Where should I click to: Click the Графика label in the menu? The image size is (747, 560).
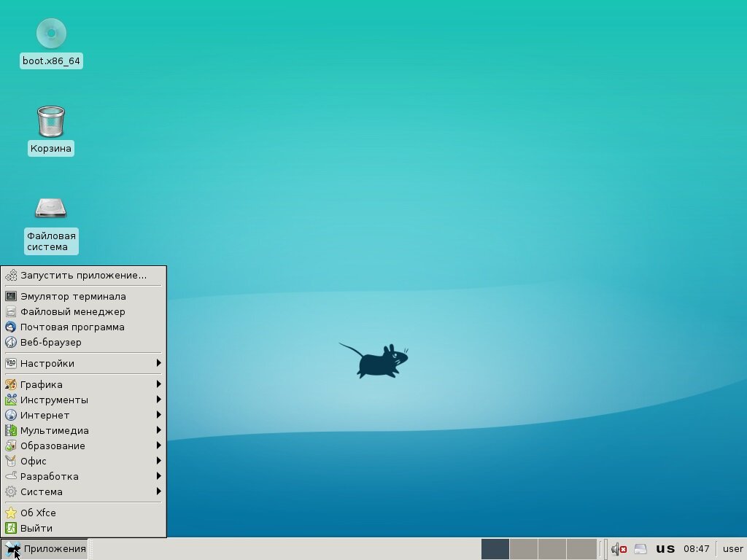click(x=42, y=385)
